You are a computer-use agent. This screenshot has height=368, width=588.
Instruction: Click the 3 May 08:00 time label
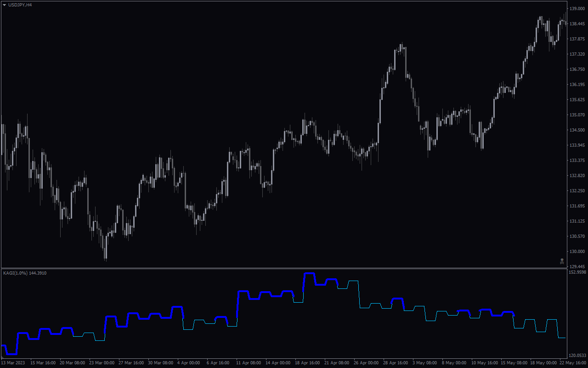click(x=425, y=363)
